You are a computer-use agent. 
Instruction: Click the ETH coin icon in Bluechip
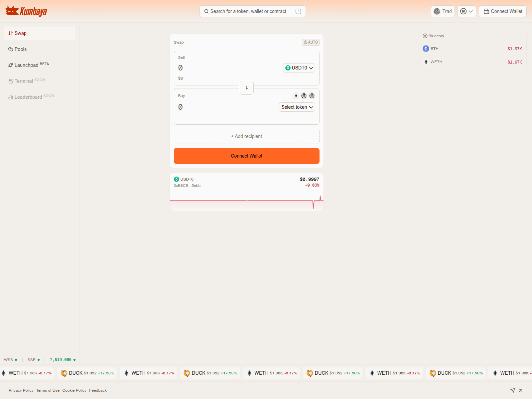coord(426,49)
